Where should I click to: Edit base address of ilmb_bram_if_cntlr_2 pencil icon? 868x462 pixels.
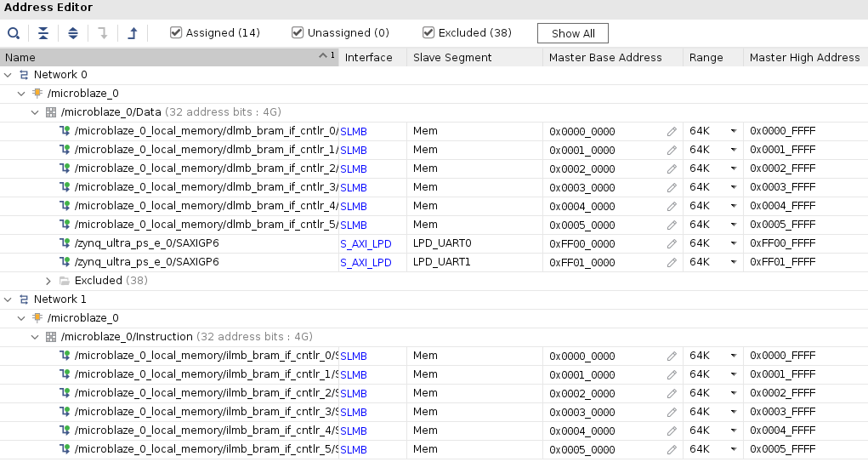[672, 394]
